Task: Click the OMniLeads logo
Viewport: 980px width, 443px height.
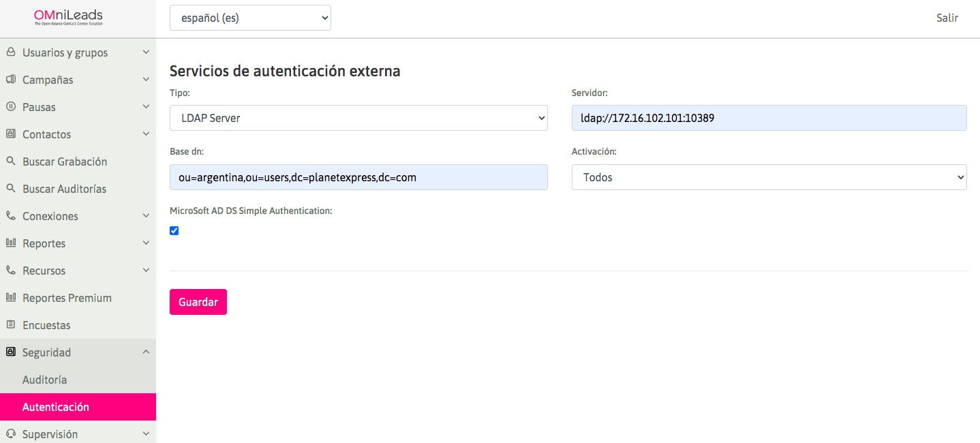Action: point(68,18)
